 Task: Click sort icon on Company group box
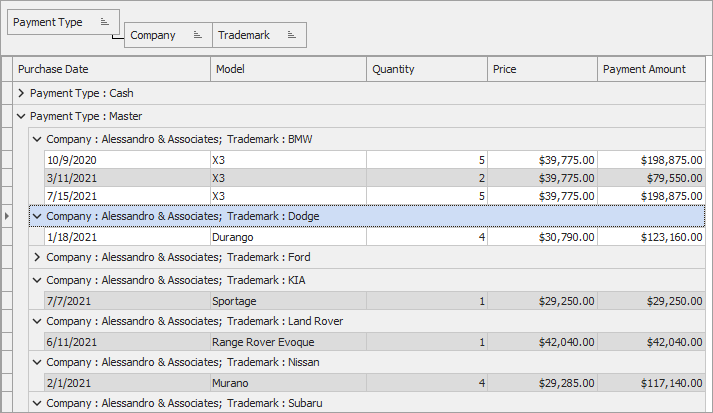(198, 35)
